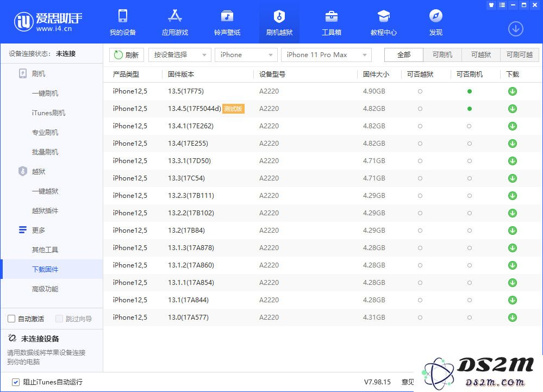Screen dimensions: 543x392
Task: Click the list menu icon in title bar
Action: [502, 5]
